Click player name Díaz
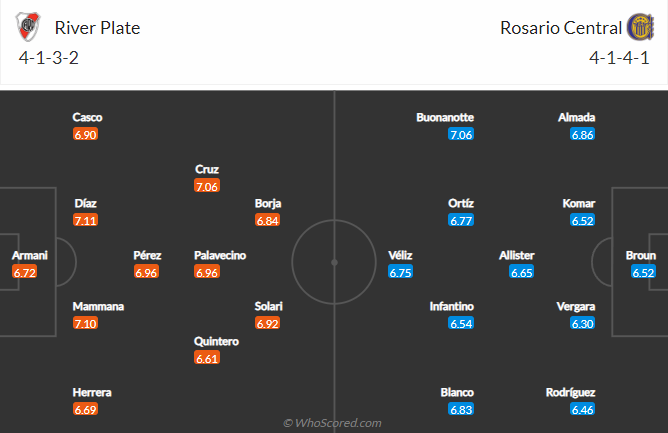Screen dimensions: 668x433 (87, 203)
